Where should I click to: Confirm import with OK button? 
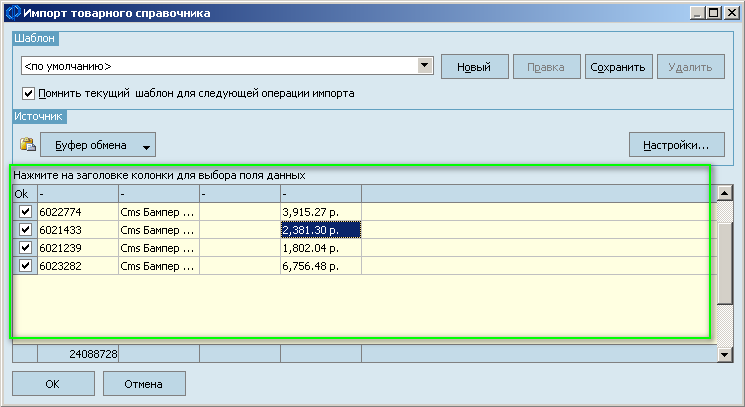click(x=53, y=384)
